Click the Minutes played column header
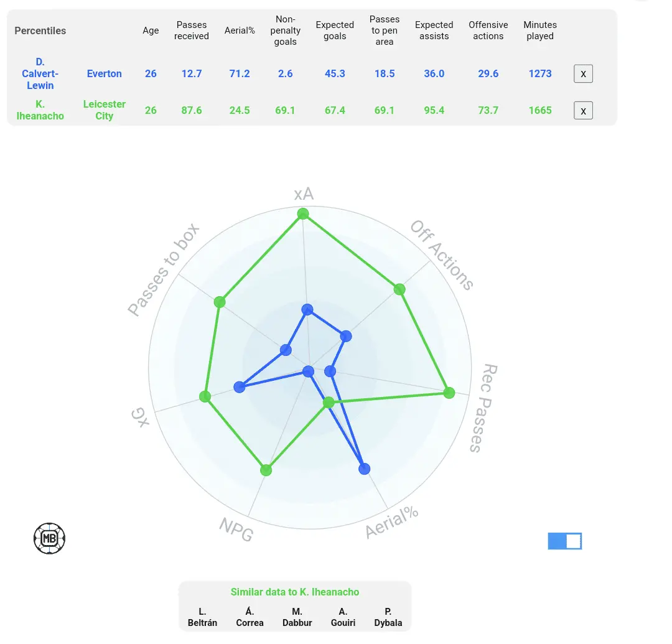Viewport: 672px width, 644px height. pyautogui.click(x=540, y=30)
